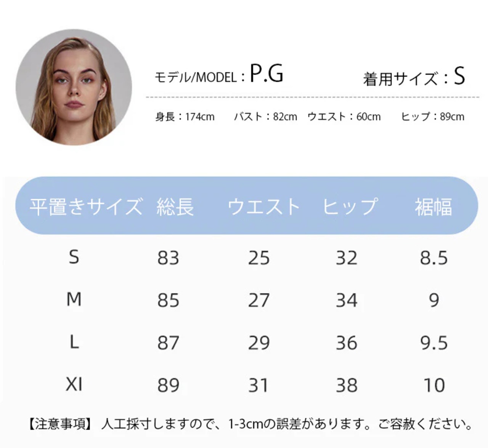Image resolution: width=488 pixels, height=448 pixels.
Task: Click the model's ヒップ 89cm measurement
Action: click(x=432, y=117)
